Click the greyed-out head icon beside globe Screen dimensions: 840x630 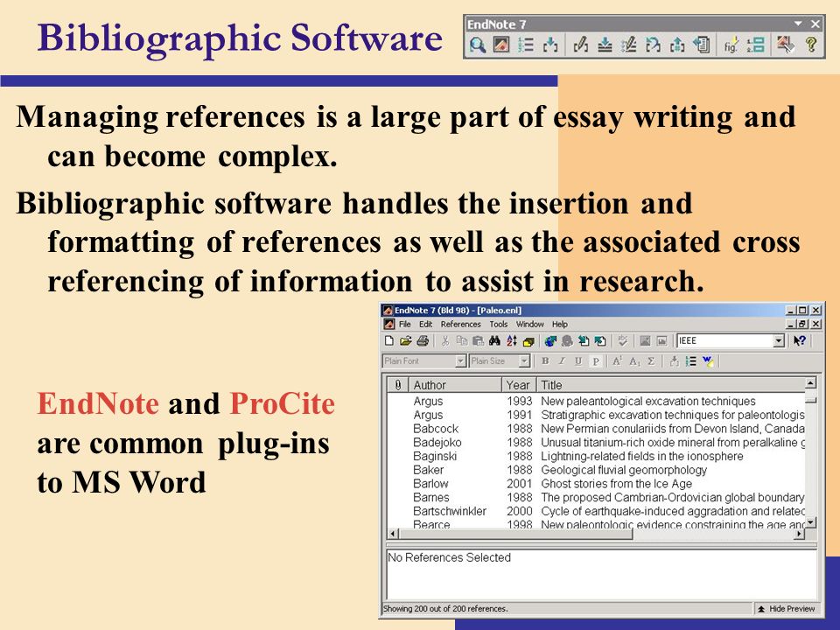pos(567,340)
